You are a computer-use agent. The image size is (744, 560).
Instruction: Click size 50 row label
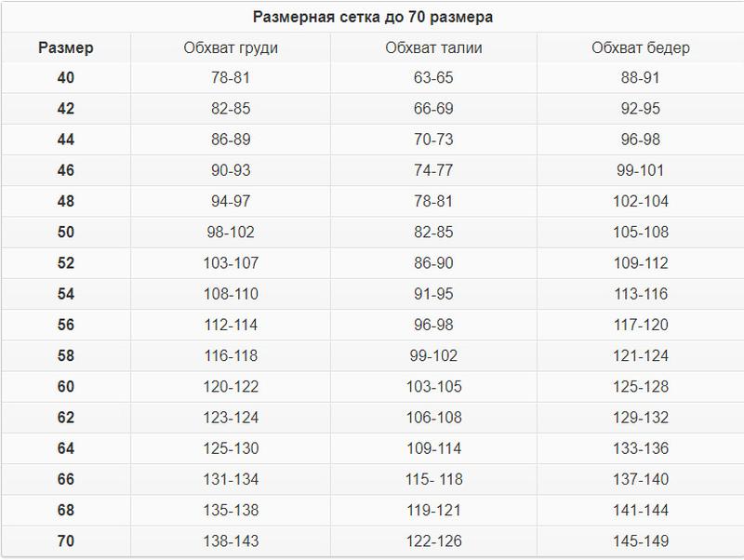[x=65, y=233]
